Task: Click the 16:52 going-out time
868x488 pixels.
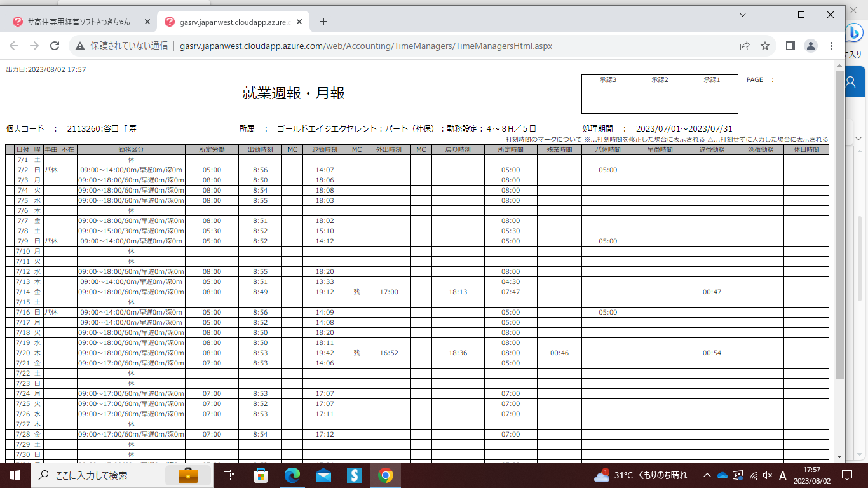Action: (389, 353)
